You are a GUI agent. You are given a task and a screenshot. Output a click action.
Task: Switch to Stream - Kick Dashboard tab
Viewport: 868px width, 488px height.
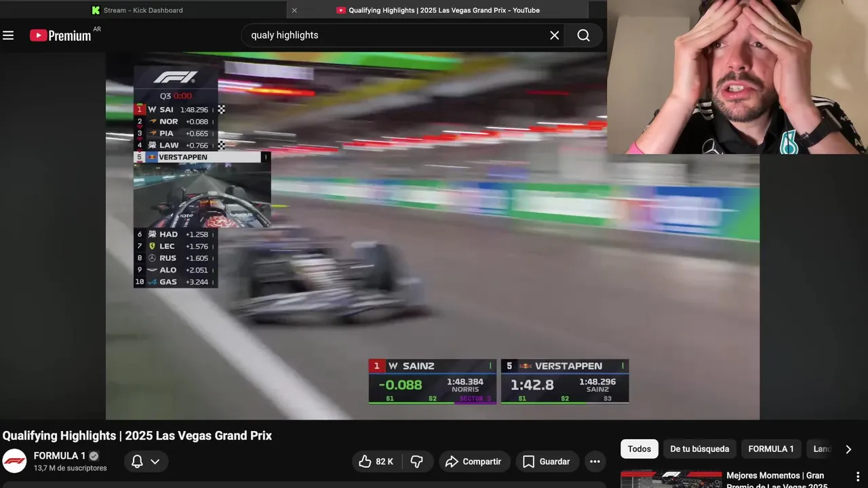(x=143, y=10)
